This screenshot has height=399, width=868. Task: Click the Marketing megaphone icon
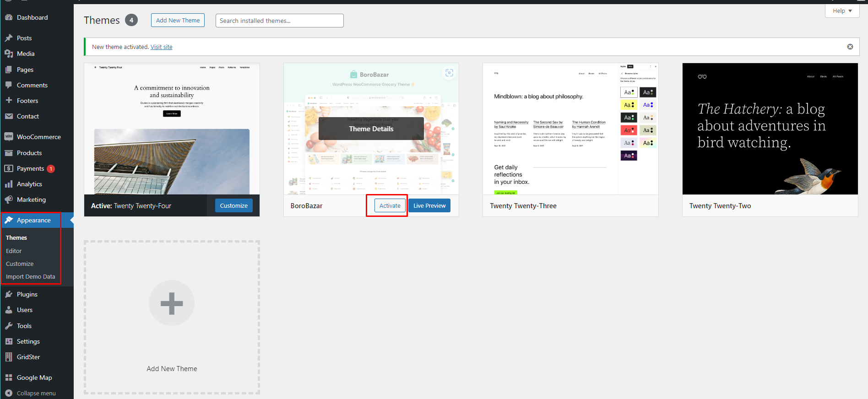pos(9,199)
